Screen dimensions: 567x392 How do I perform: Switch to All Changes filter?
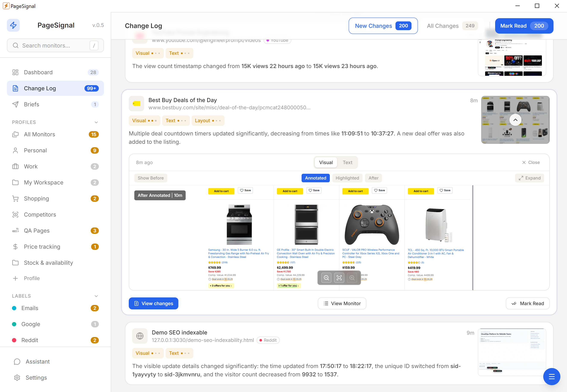[452, 26]
